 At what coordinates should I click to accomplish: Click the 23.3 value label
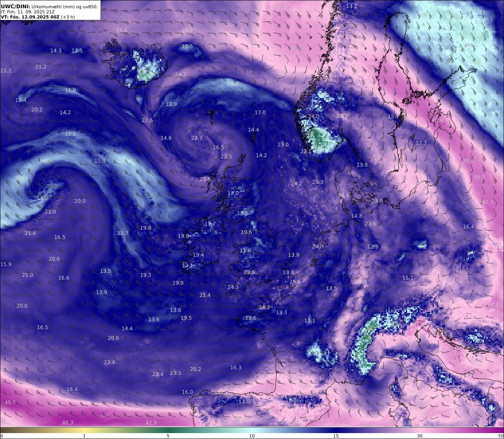pyautogui.click(x=176, y=373)
